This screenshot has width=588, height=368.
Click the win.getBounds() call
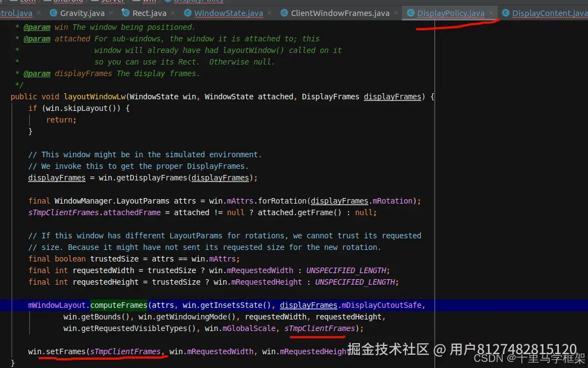(96, 317)
